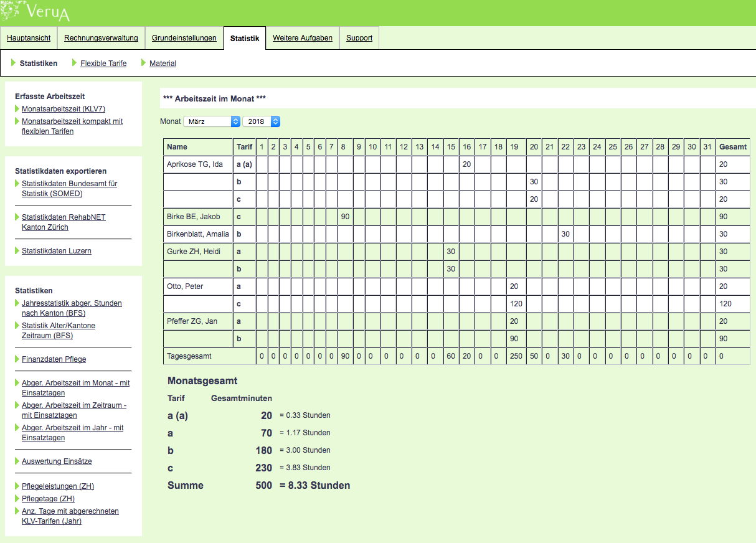
Task: Open Weitere Aufgaben tab
Action: pos(303,38)
